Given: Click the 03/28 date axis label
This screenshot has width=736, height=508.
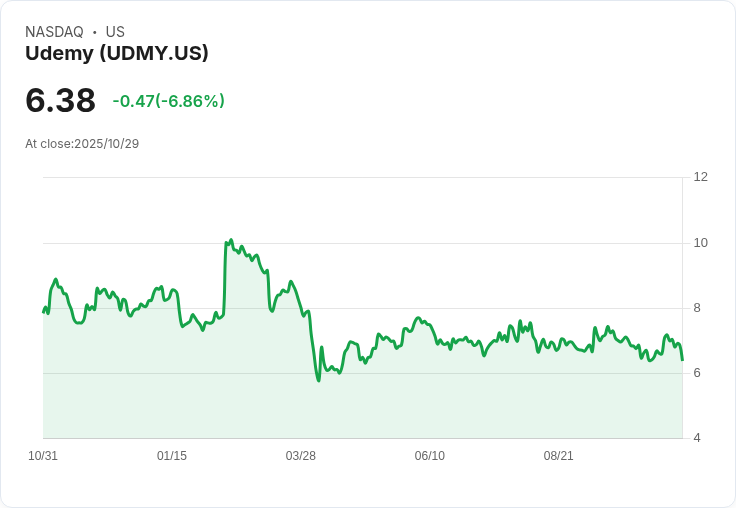Looking at the screenshot, I should pos(301,456).
